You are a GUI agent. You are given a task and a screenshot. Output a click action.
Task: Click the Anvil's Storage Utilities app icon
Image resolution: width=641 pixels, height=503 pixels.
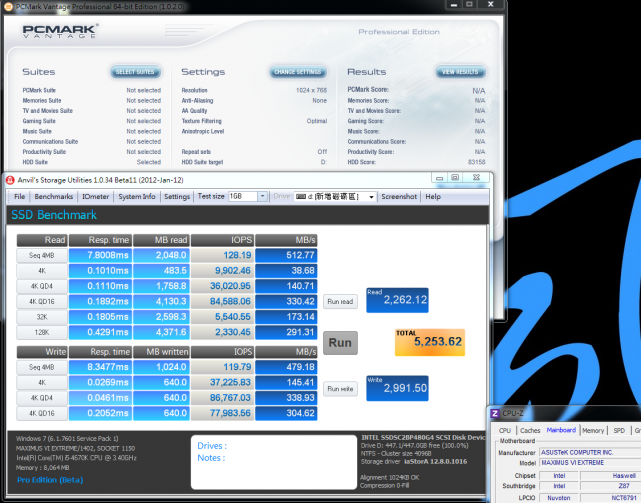click(x=10, y=180)
